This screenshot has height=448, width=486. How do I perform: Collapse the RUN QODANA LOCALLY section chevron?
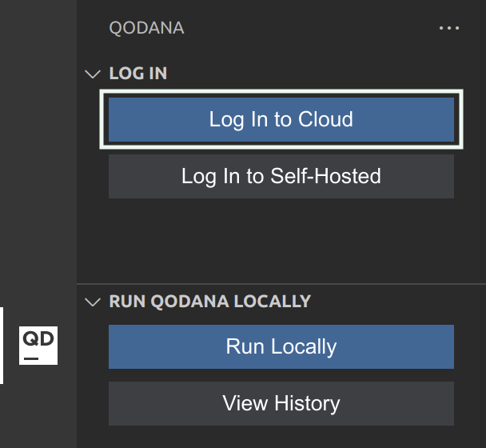click(x=93, y=302)
